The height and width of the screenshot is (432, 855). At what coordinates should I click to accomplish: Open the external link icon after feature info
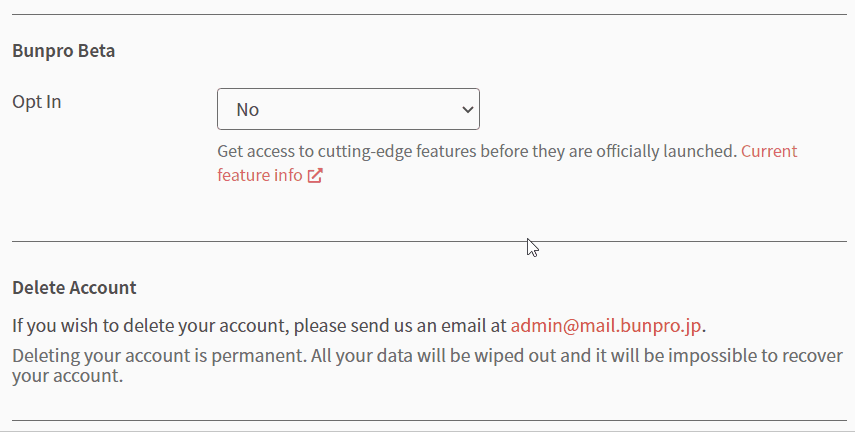315,175
